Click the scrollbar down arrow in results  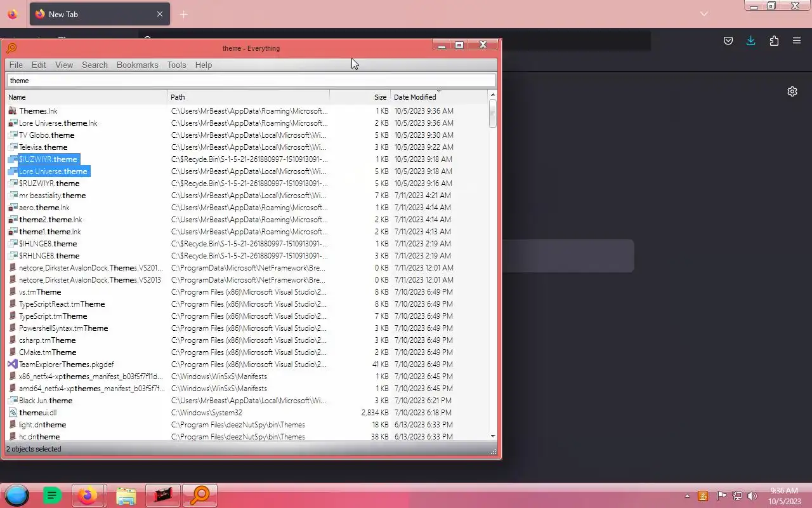493,436
